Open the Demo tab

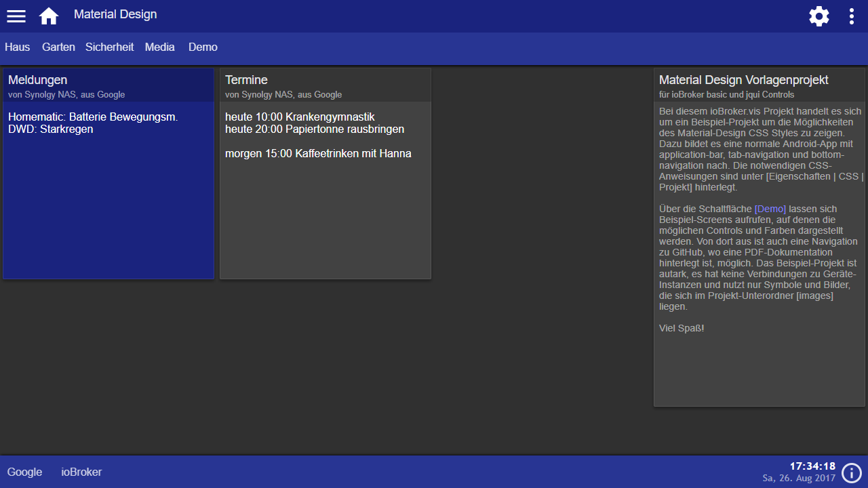203,47
